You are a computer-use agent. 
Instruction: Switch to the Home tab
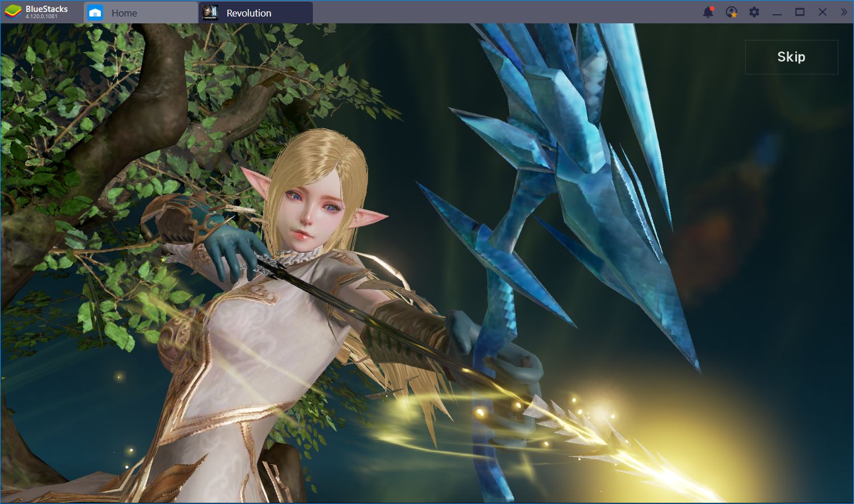tap(141, 13)
